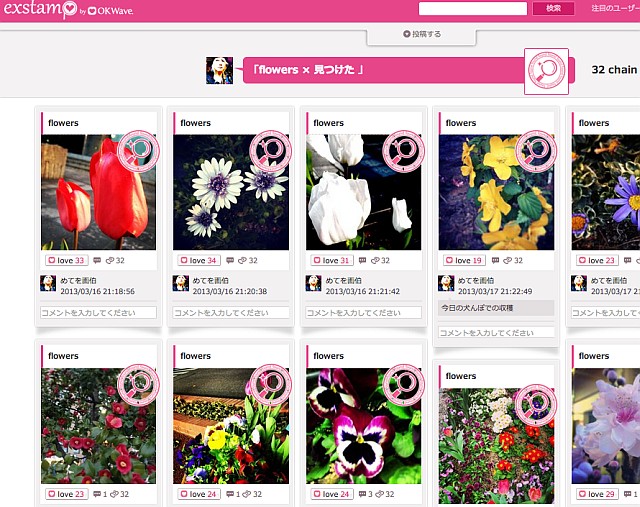Click chain icon under flower bed photo
Screen dimensions: 640x507
[x=247, y=494]
